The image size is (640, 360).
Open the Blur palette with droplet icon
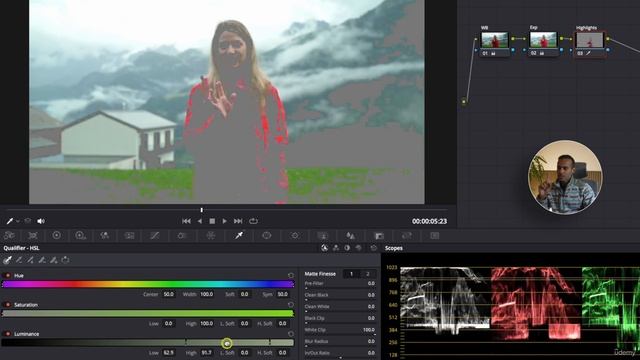click(351, 236)
